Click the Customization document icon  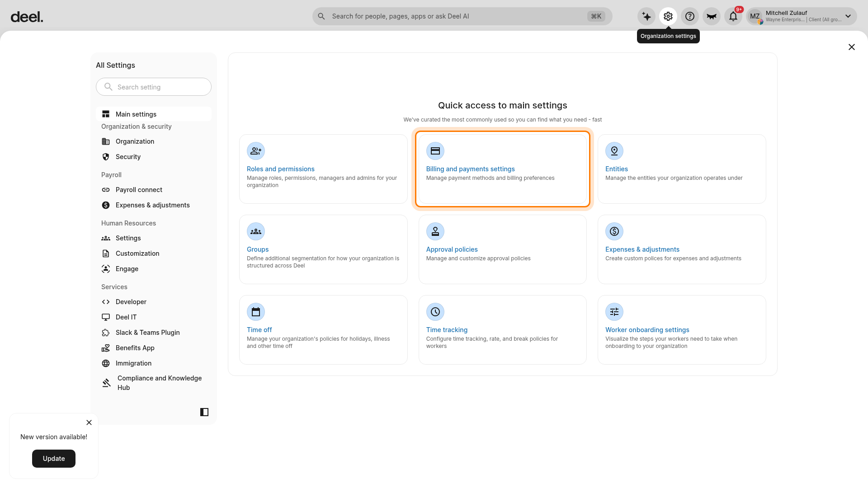(x=106, y=253)
